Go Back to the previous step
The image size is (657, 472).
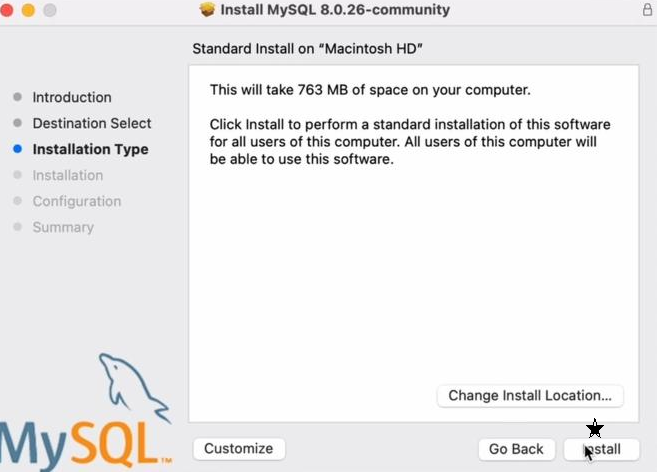click(516, 449)
